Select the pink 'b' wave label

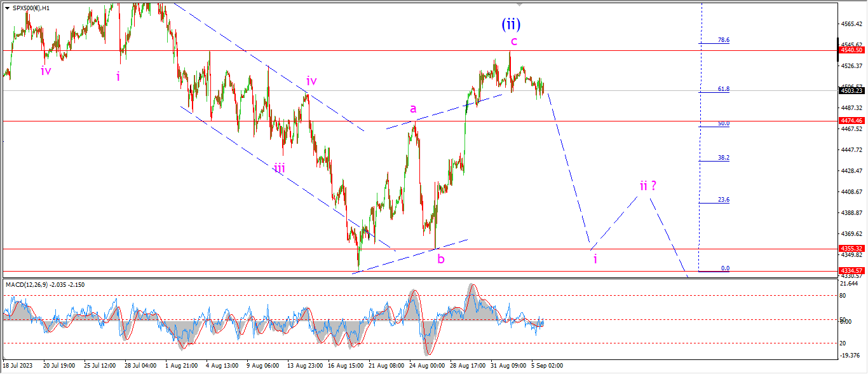coord(441,259)
